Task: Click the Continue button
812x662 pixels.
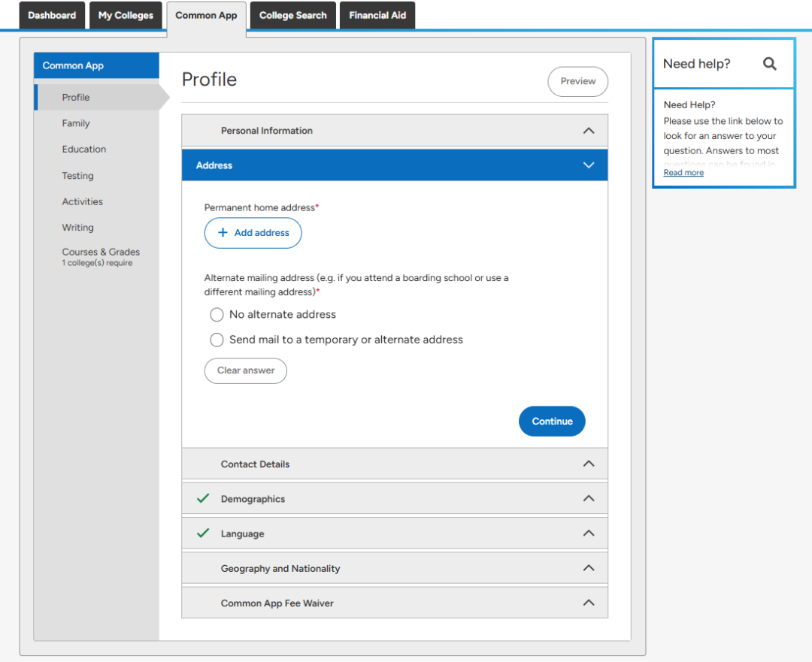Action: tap(552, 422)
